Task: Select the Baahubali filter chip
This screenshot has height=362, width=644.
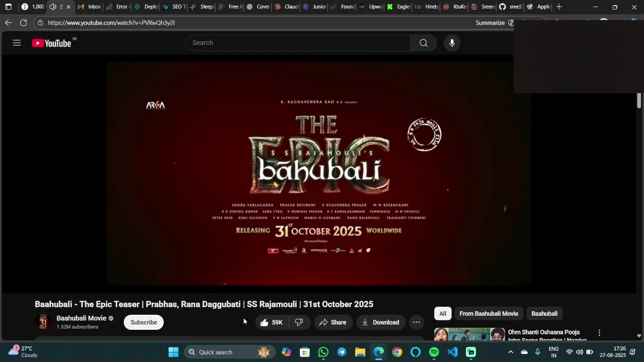Action: [544, 314]
